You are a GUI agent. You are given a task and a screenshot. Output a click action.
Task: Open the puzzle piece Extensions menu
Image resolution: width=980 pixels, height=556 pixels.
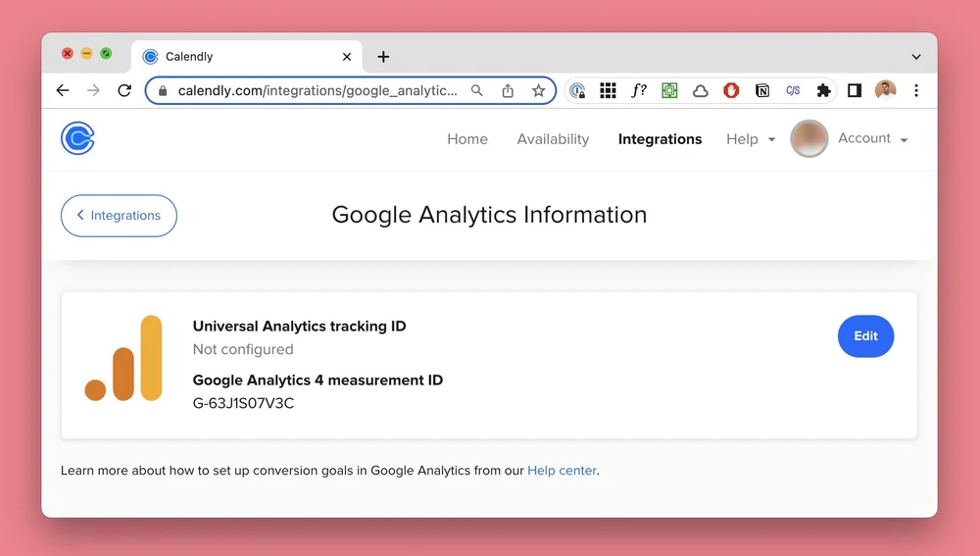click(824, 90)
